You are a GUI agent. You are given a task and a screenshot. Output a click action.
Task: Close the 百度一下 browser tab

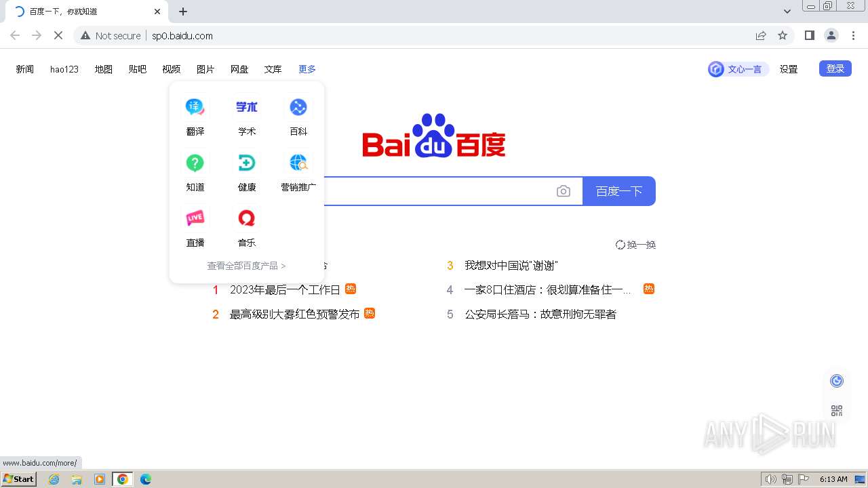(x=157, y=12)
